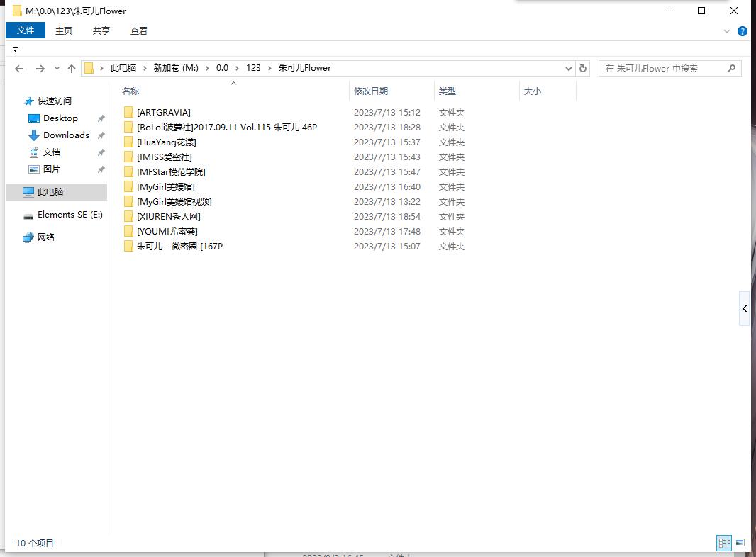Click the [ARTGRAVIA] folder name
Screen dimensions: 756x557
(164, 112)
